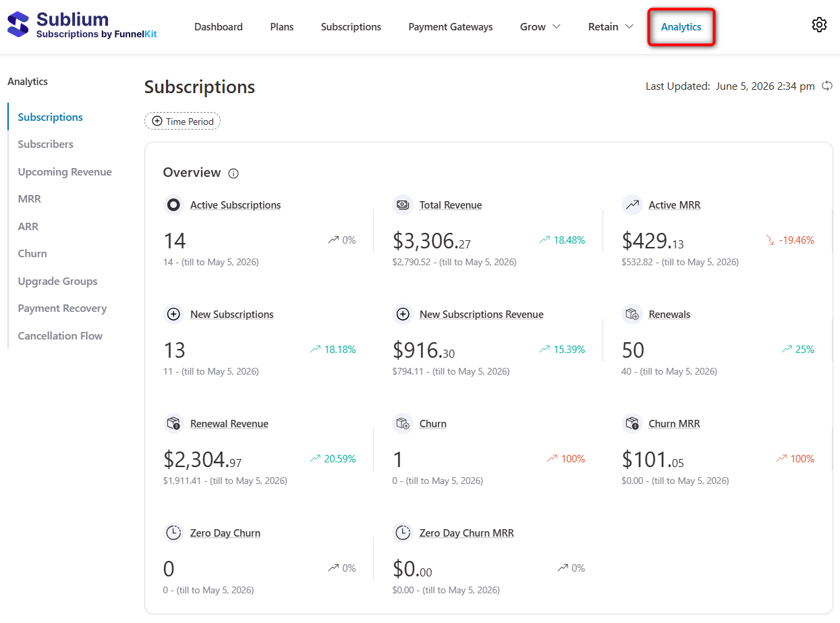
Task: Click Churn red upward arrow
Action: (x=552, y=459)
